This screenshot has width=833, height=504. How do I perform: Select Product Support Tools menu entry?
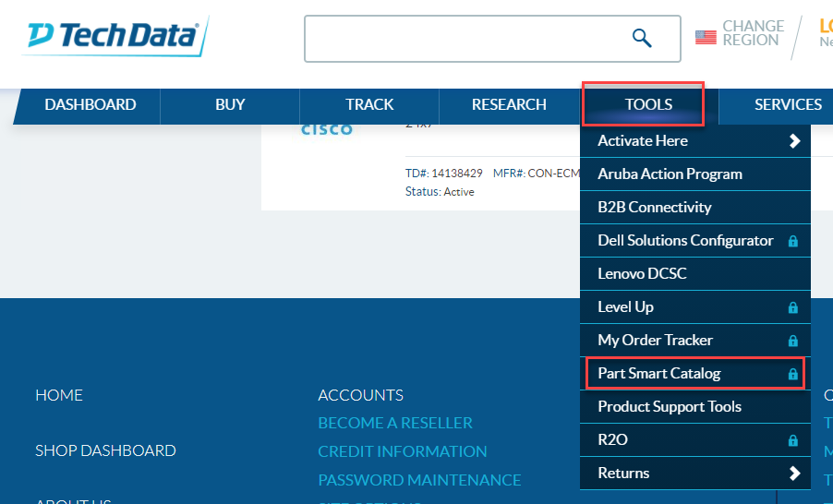point(694,407)
